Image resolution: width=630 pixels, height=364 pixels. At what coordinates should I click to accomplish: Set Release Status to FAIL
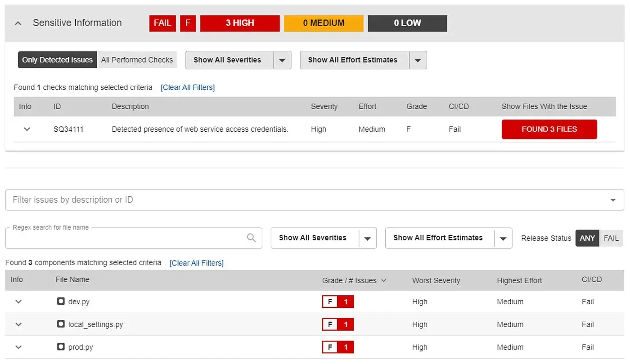coord(611,238)
